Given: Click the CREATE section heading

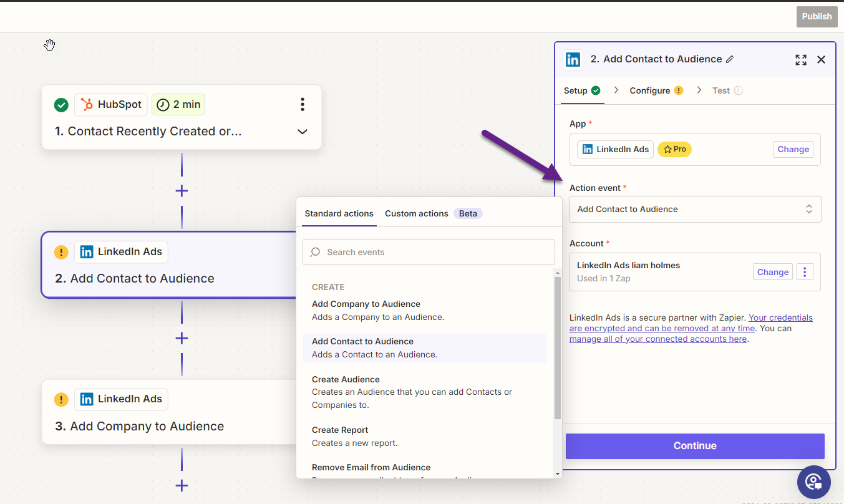Looking at the screenshot, I should click(x=328, y=287).
